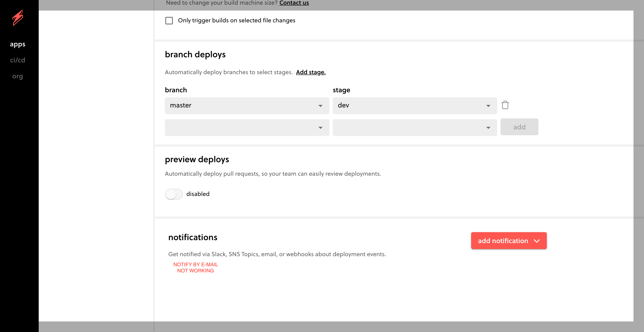Click the chevron on add notification button
644x332 pixels.
[x=537, y=241]
